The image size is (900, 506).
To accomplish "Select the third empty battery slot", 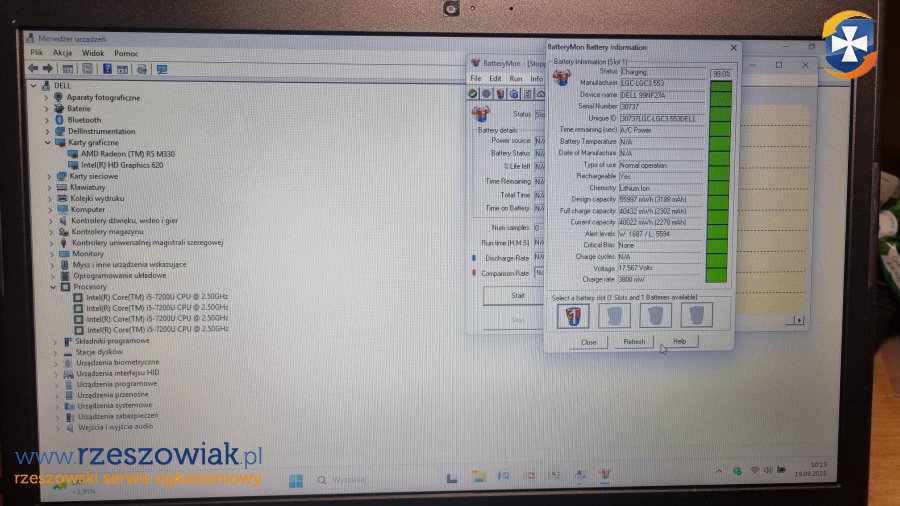I will [655, 316].
